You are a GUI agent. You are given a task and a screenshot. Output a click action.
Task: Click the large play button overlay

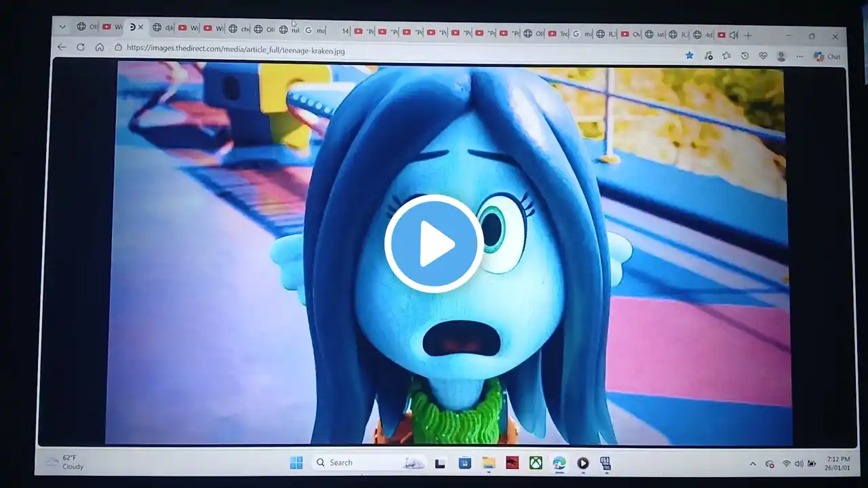click(x=434, y=243)
